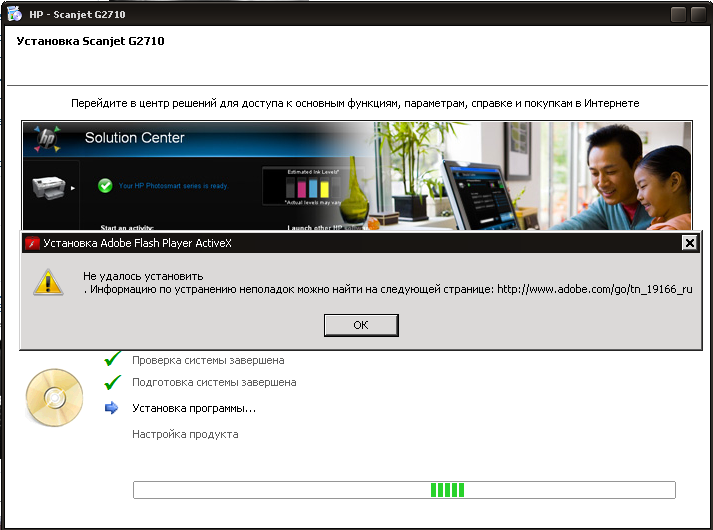Click green checkmark beside Подготовка системы завершена
Image resolution: width=713 pixels, height=530 pixels.
click(x=113, y=382)
